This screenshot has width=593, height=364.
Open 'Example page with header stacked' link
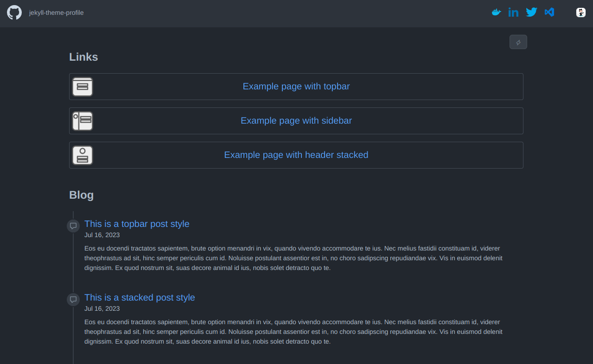point(296,155)
